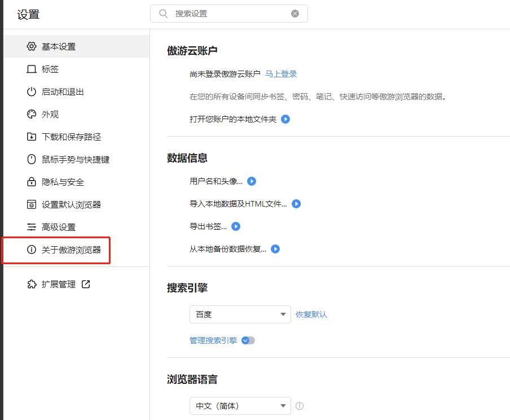
Task: Click the external link icon after 扩展管理
Action: click(x=86, y=284)
